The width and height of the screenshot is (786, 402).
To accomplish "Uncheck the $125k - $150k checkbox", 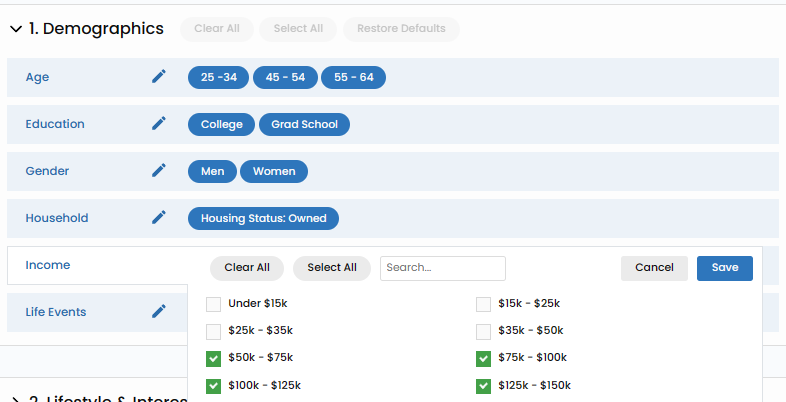I will coord(484,385).
